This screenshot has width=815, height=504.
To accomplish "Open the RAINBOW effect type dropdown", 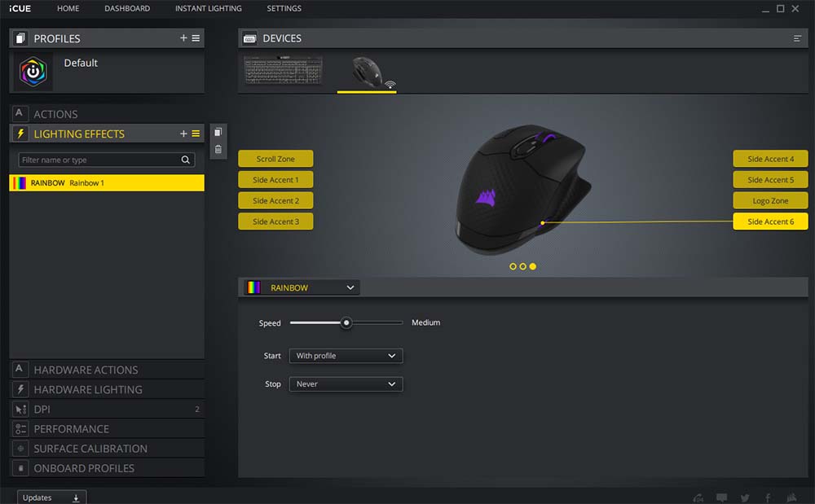I will click(x=302, y=287).
